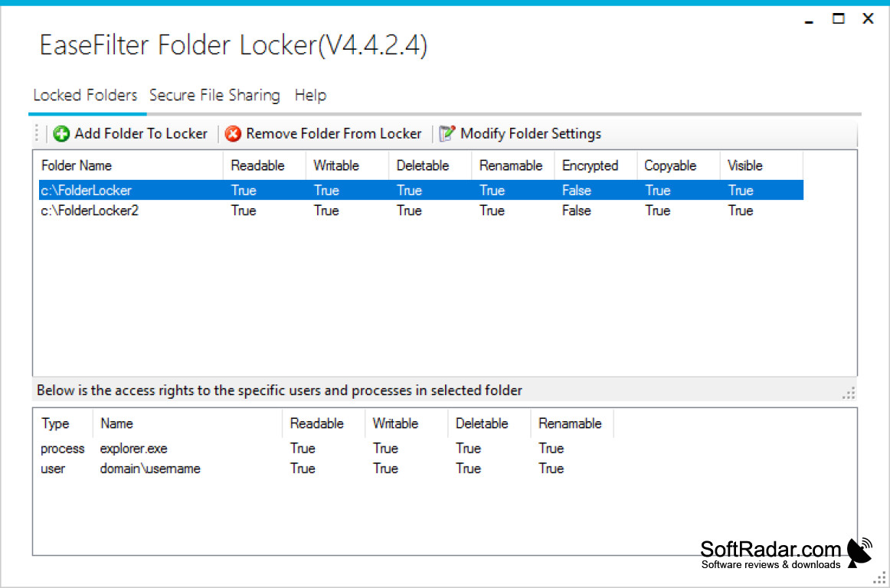Click the toolbar grip handle
890x588 pixels.
tap(37, 133)
